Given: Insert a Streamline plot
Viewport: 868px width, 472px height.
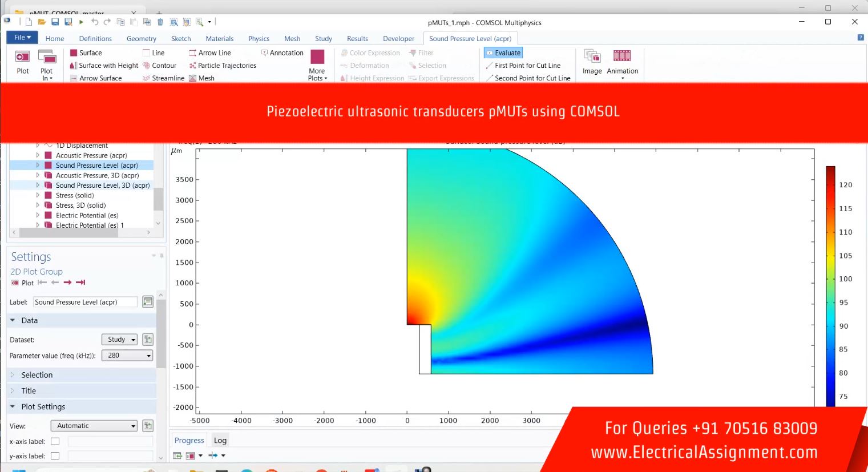Looking at the screenshot, I should pyautogui.click(x=167, y=78).
